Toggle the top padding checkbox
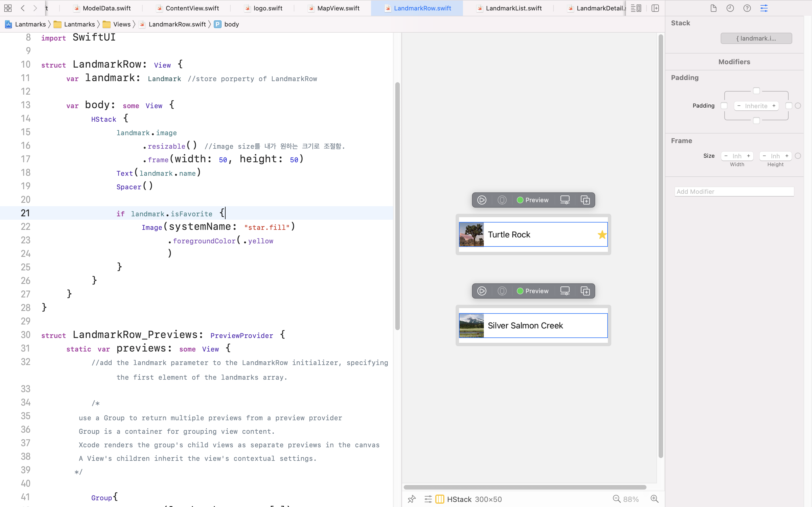Image resolution: width=812 pixels, height=507 pixels. coord(757,90)
